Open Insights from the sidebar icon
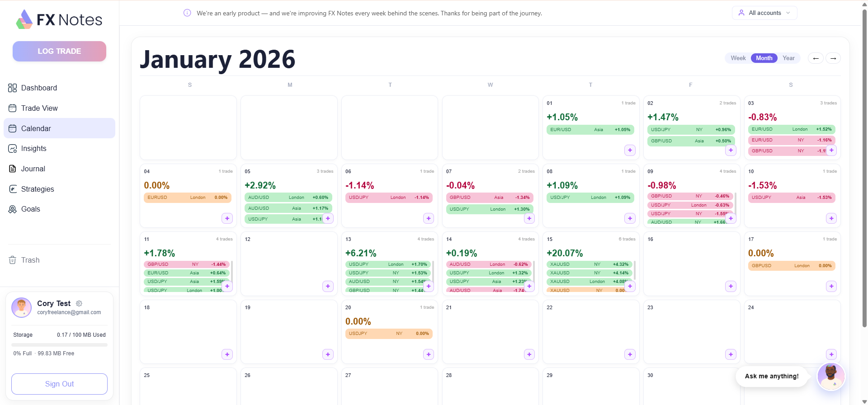This screenshot has width=868, height=405. [x=12, y=148]
